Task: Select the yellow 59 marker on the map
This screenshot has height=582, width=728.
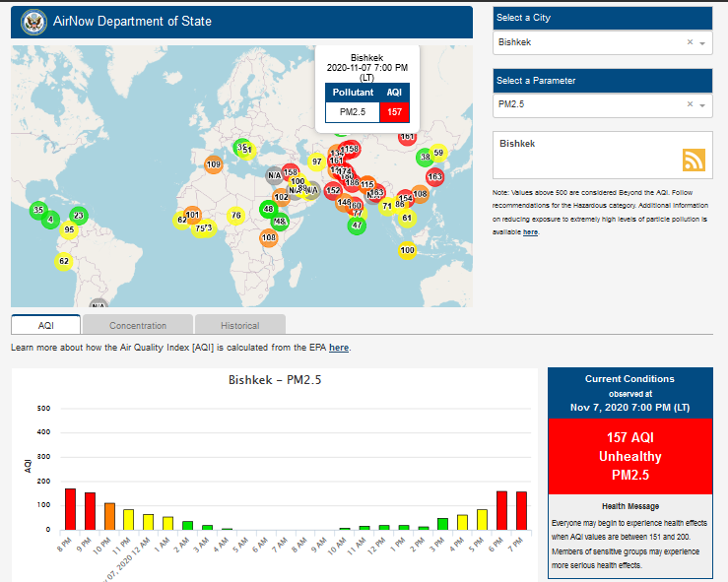Action: [438, 153]
